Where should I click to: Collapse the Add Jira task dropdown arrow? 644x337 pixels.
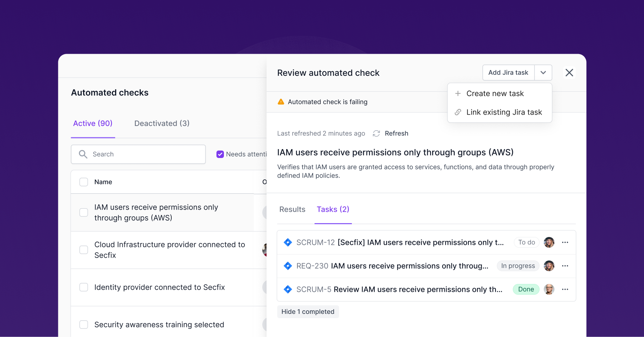[543, 73]
